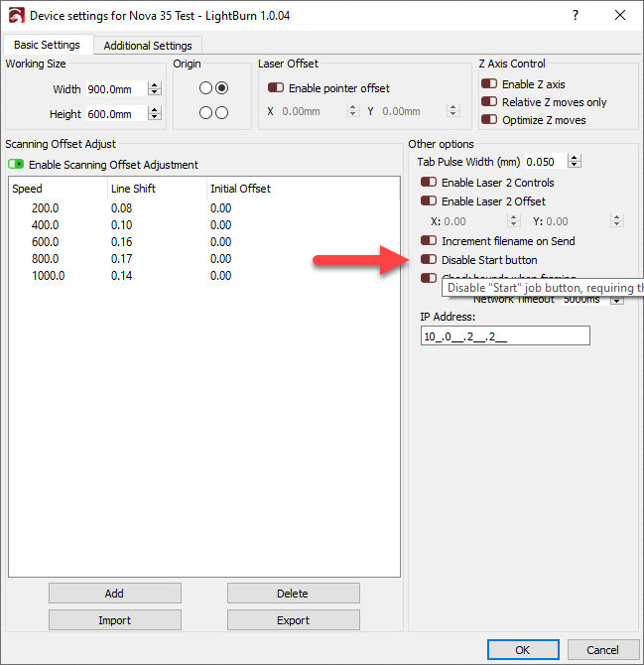This screenshot has width=644, height=665.
Task: Click the 0.16 line shift cell
Action: coord(121,242)
